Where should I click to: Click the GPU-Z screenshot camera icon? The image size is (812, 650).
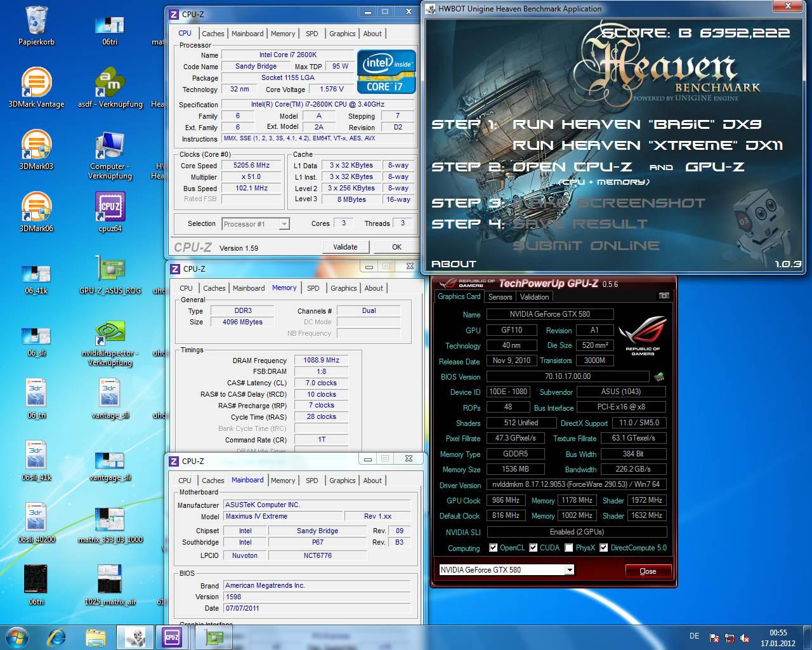click(664, 296)
